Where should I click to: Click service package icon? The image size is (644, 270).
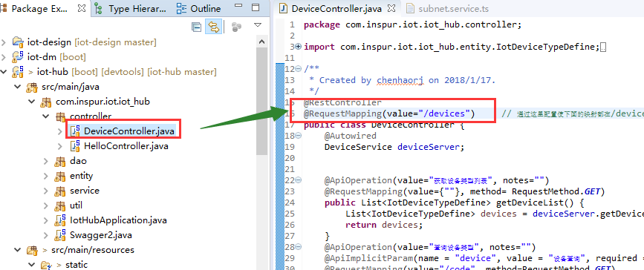pos(60,191)
